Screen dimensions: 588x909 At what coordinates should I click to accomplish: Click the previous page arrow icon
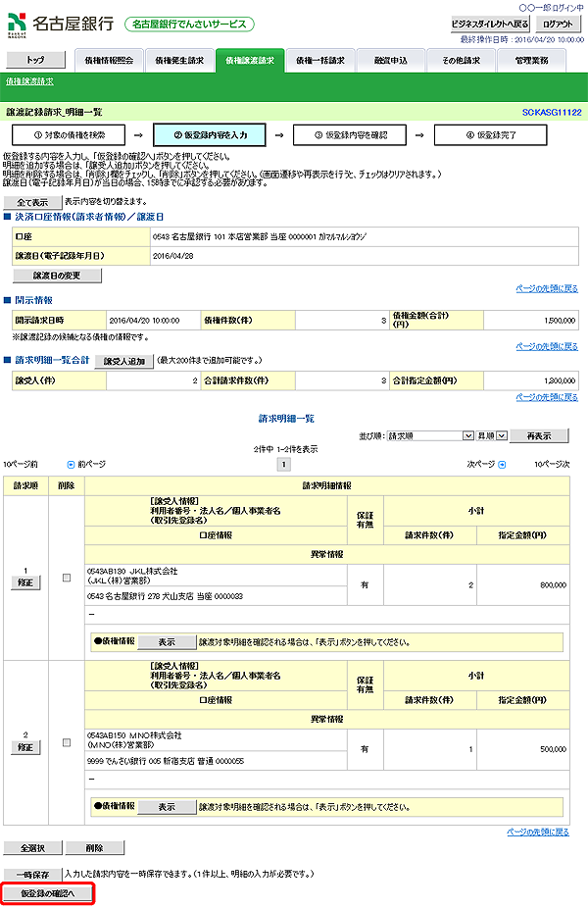(x=72, y=465)
